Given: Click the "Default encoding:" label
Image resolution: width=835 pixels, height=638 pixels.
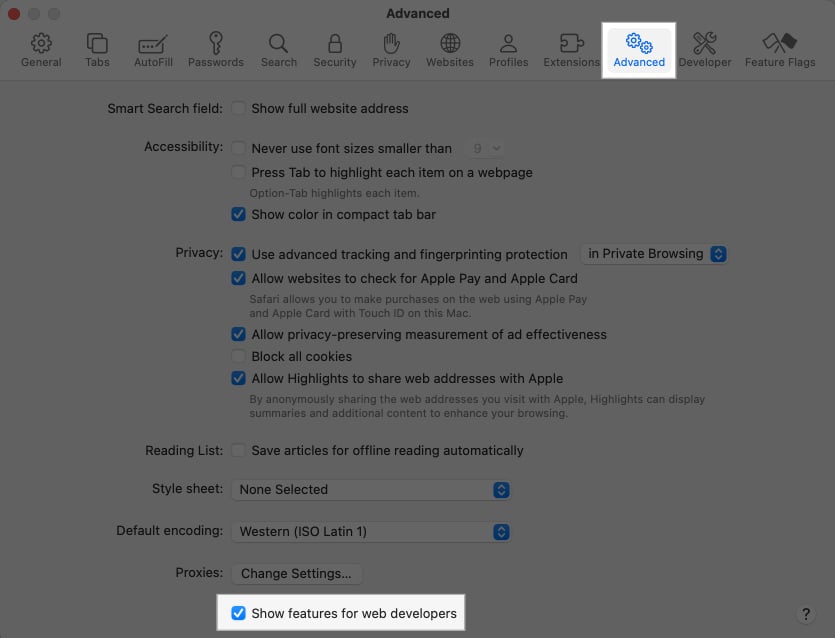Looking at the screenshot, I should point(169,530).
